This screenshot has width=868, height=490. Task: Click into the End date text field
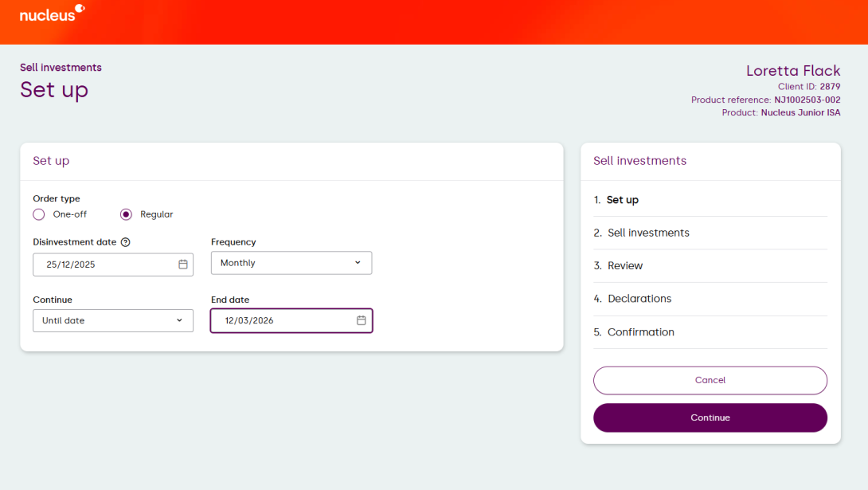tap(279, 320)
